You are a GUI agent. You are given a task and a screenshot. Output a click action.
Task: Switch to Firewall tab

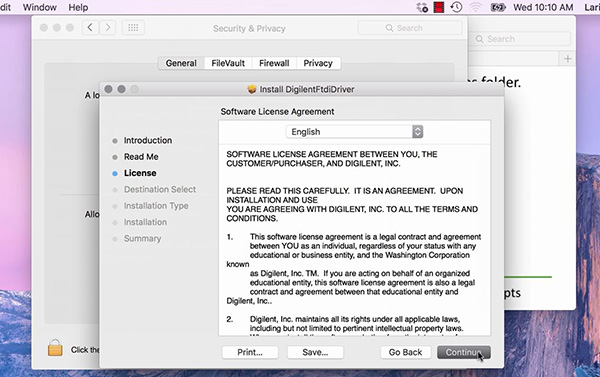point(274,63)
